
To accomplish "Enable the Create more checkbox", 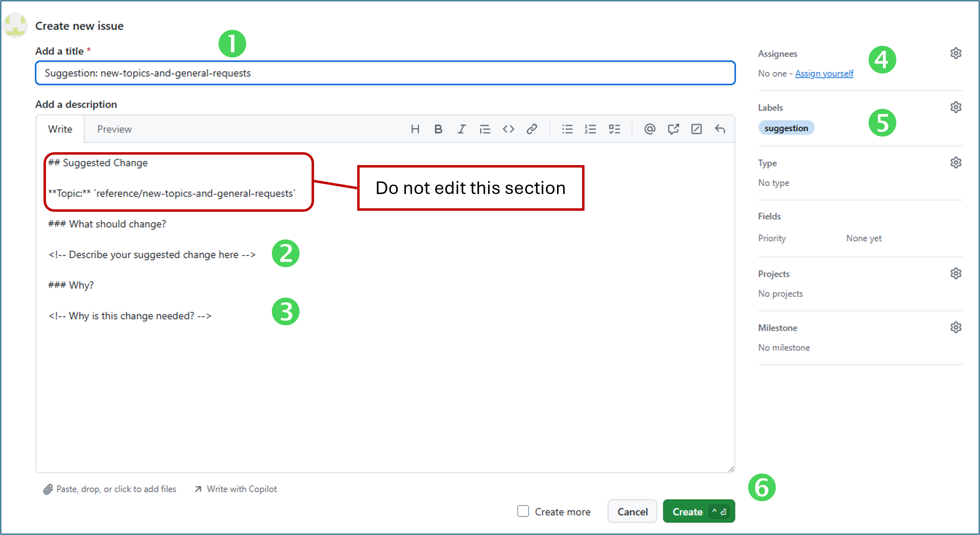I will pos(523,511).
